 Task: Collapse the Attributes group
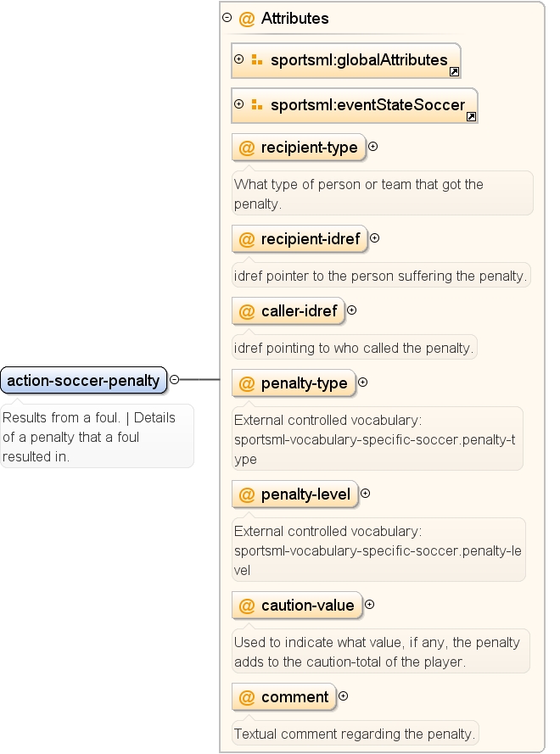coord(227,18)
